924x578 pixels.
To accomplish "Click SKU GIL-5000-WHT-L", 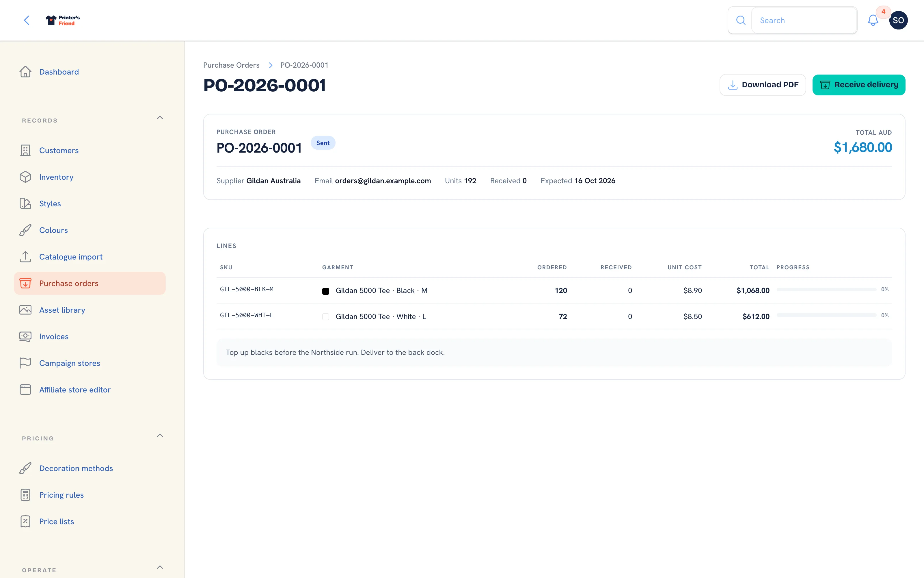I will (247, 315).
